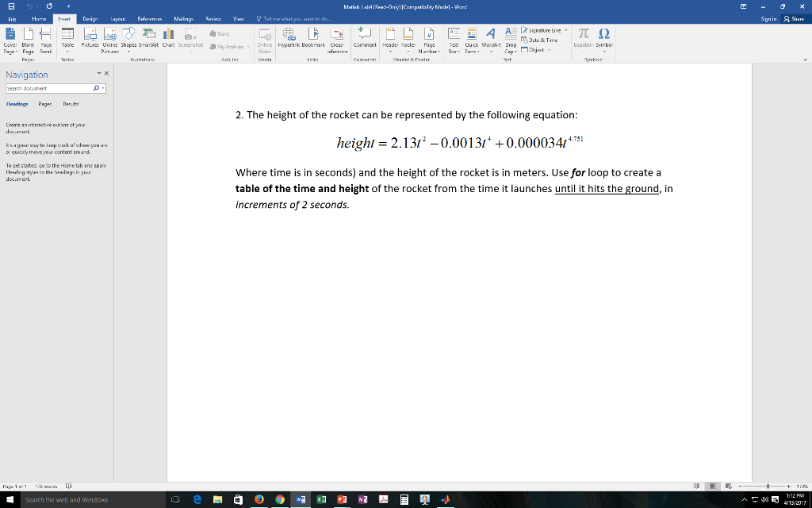Click Sign in
This screenshot has height=508, width=812.
pos(768,19)
